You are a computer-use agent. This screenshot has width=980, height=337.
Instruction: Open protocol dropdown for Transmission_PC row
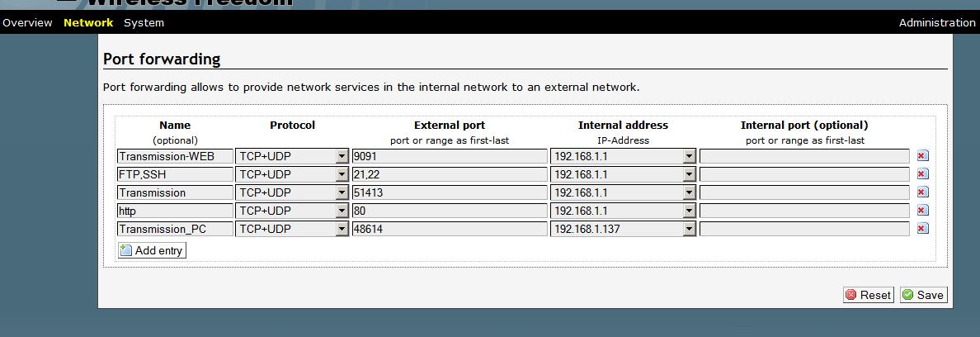pyautogui.click(x=342, y=229)
